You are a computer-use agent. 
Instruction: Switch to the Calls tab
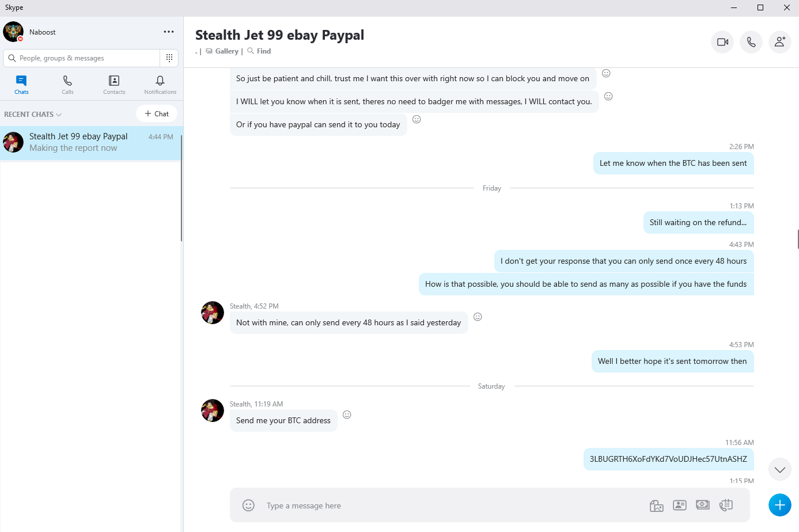(67, 85)
